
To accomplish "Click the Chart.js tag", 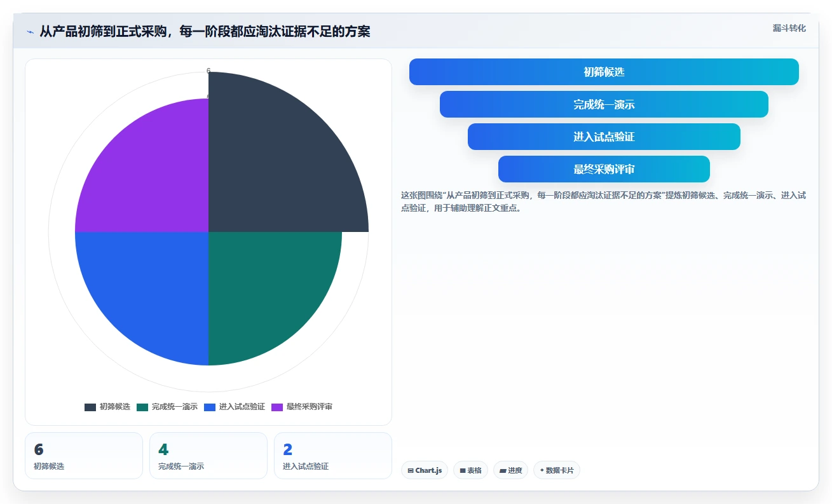I will pyautogui.click(x=425, y=470).
